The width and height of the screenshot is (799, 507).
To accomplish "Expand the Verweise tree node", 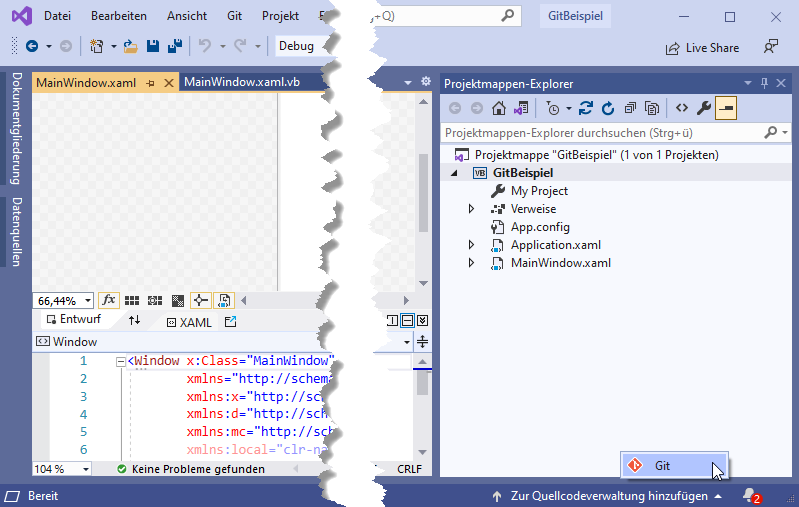I will 471,209.
